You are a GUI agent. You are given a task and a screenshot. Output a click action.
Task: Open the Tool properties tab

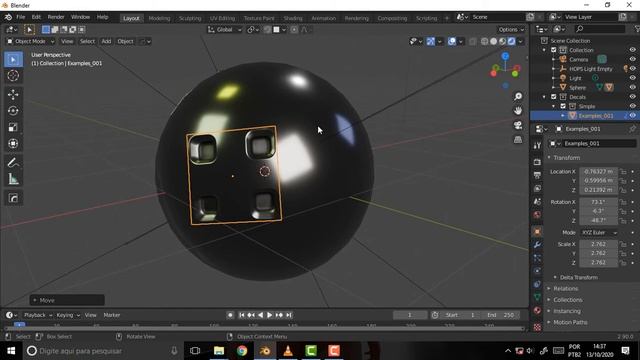537,145
